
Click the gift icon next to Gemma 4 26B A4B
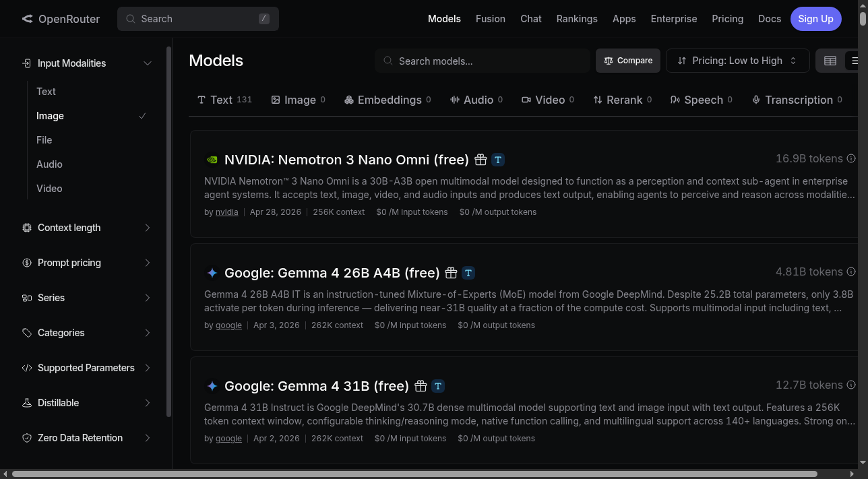(x=452, y=273)
